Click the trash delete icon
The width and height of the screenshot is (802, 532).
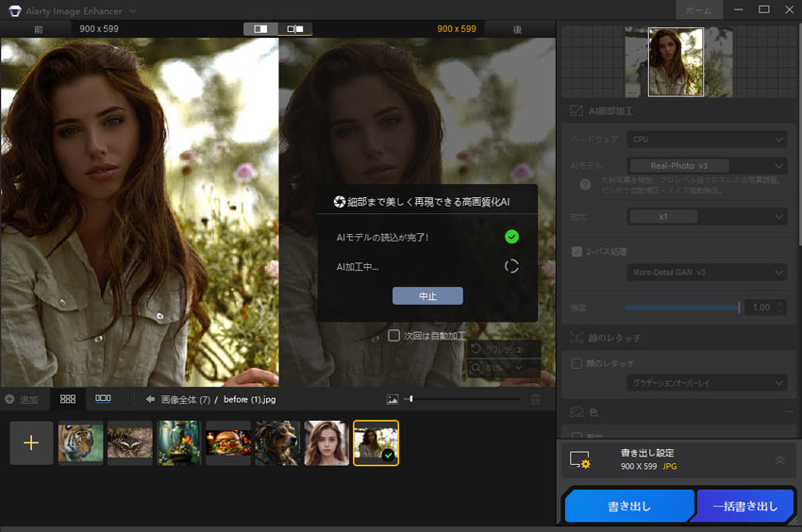point(536,399)
